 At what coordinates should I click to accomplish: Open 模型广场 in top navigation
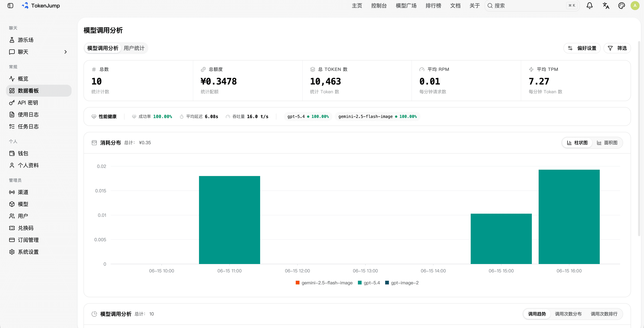406,6
